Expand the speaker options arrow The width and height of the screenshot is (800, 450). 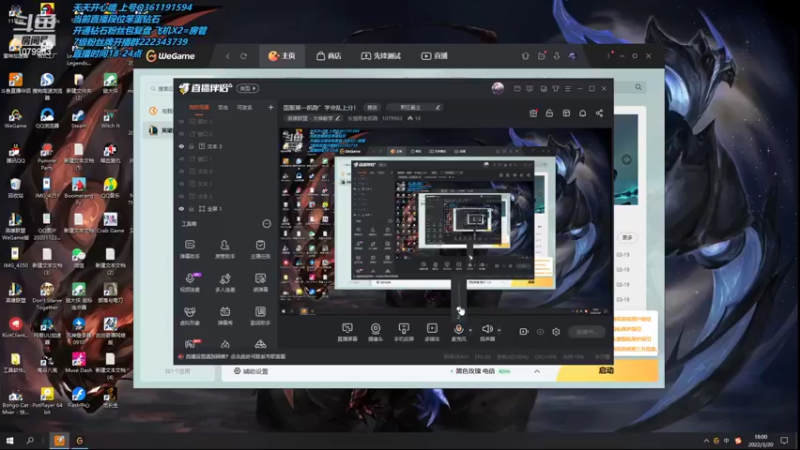(x=499, y=330)
